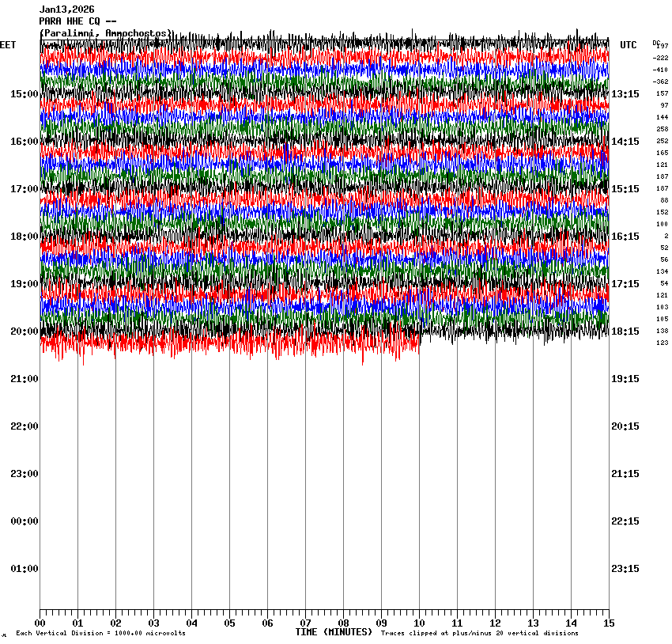Viewport: 672px width, 644px height.
Task: Click the 23:15 UTC time label
Action: pyautogui.click(x=625, y=569)
